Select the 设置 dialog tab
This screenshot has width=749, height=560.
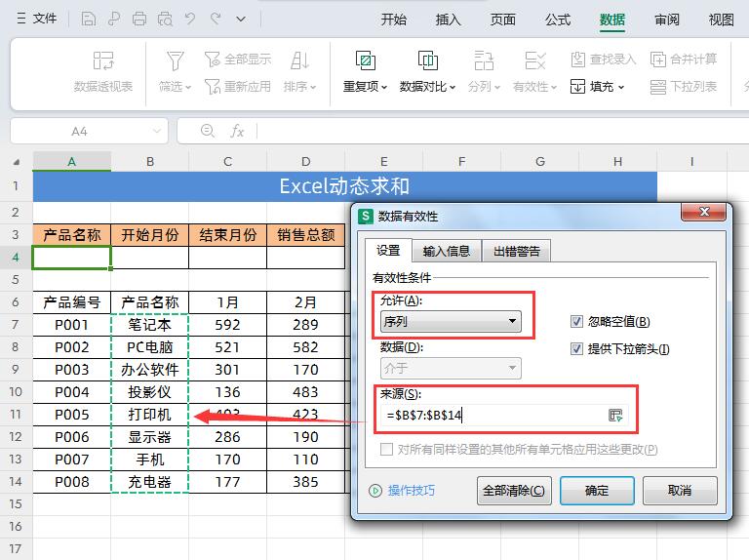pos(388,250)
